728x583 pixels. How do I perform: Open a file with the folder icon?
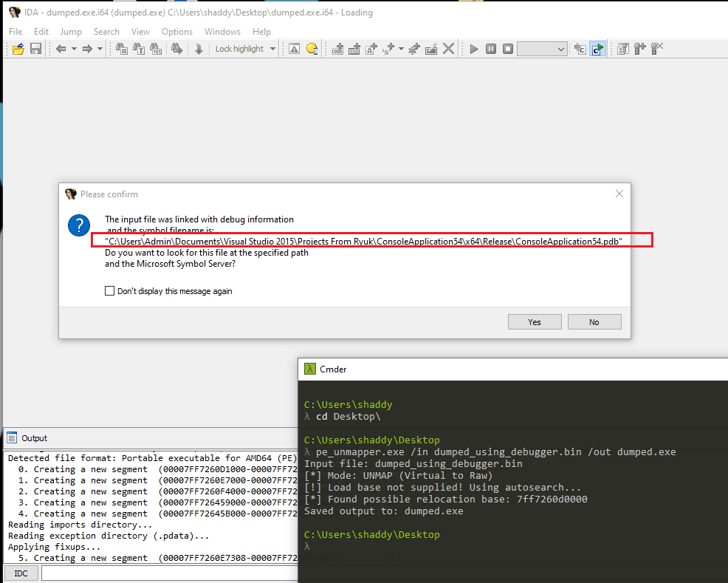(x=18, y=49)
